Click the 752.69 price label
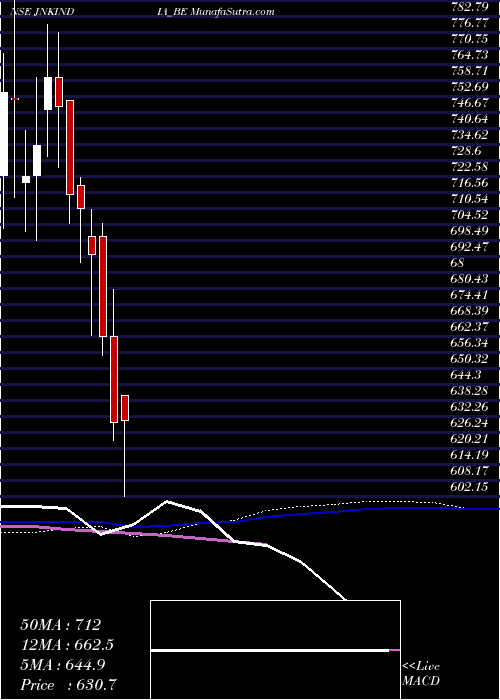The width and height of the screenshot is (500, 700). pos(470,87)
